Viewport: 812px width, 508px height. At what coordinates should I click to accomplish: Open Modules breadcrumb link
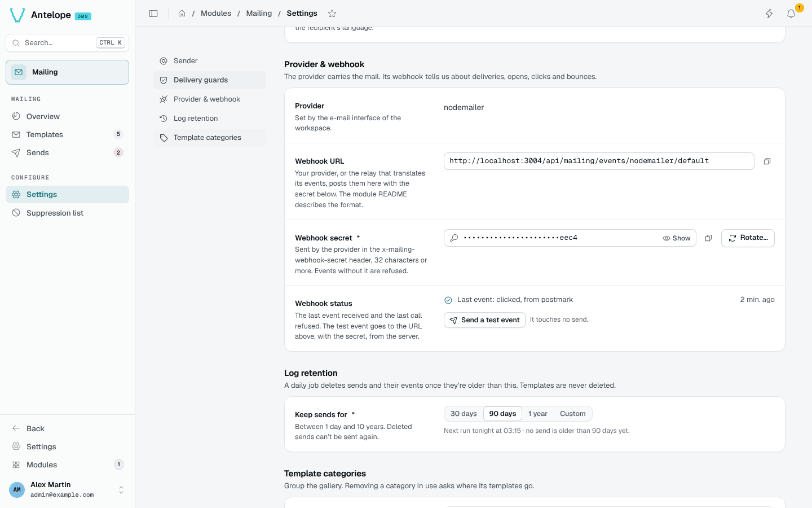pos(216,14)
